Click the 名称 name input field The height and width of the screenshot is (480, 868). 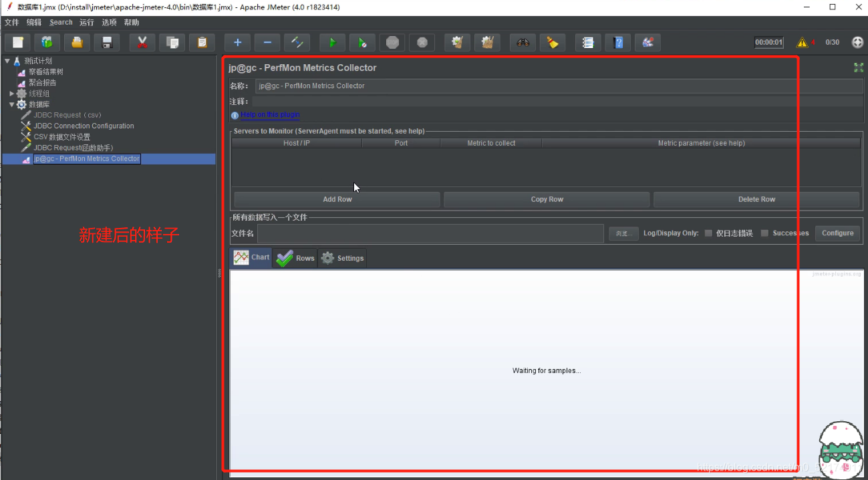559,86
